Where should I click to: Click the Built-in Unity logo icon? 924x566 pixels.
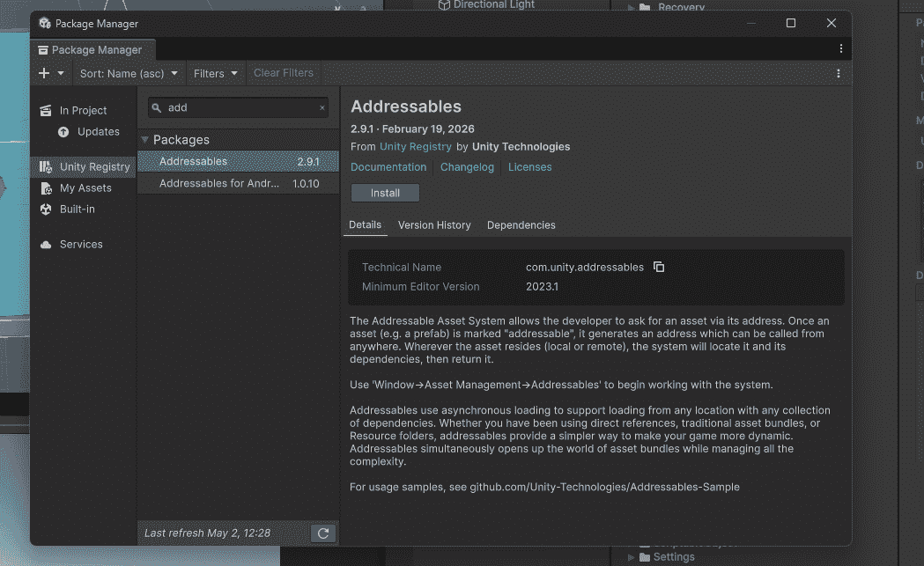click(46, 209)
